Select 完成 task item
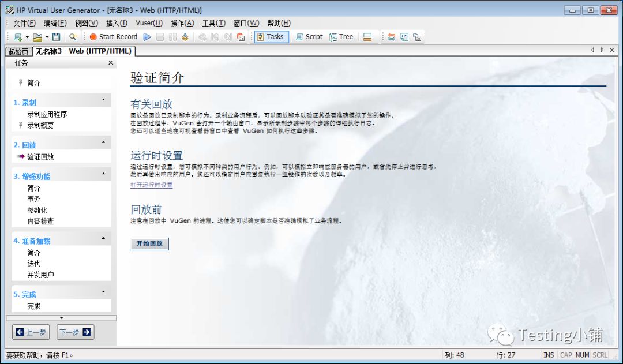Image resolution: width=623 pixels, height=364 pixels. 34,306
